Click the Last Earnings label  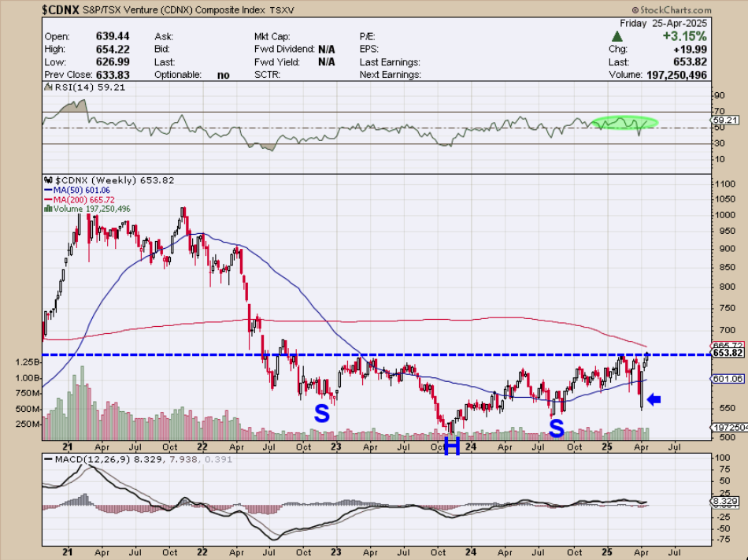(x=390, y=62)
